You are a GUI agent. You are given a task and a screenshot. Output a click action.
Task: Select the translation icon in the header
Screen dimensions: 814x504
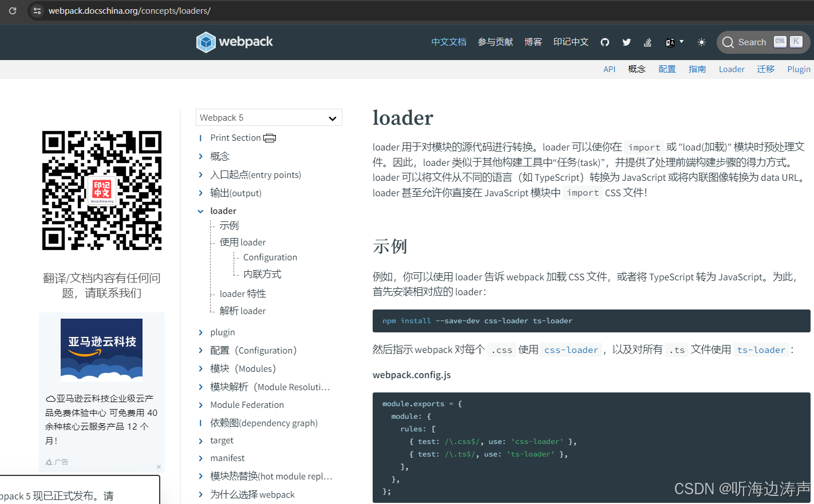[671, 42]
